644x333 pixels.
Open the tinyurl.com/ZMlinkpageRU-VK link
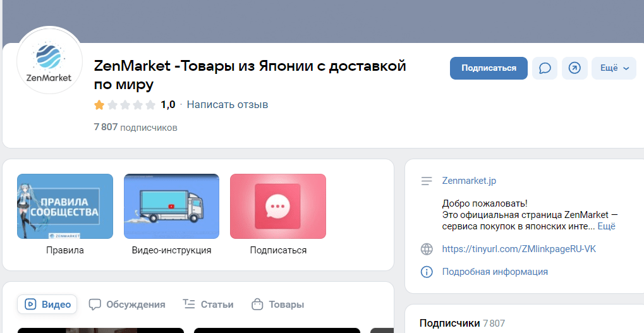pos(519,249)
